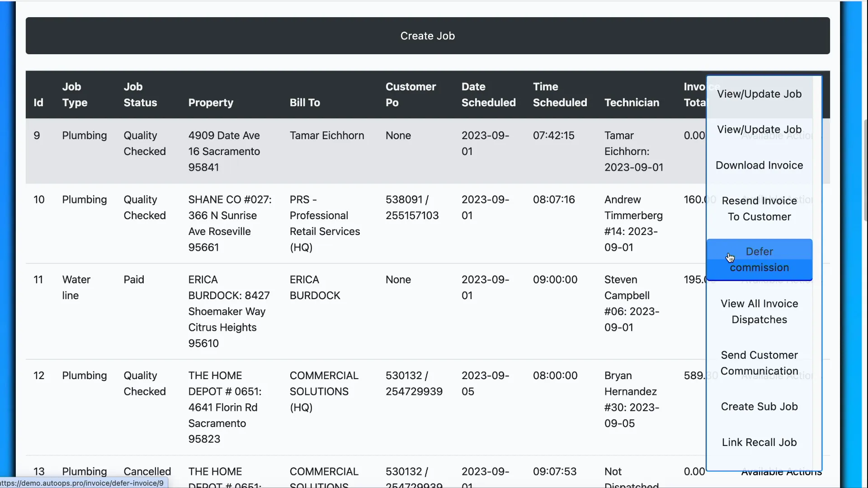The width and height of the screenshot is (868, 488).
Task: Click the Job Status column header
Action: 140,94
